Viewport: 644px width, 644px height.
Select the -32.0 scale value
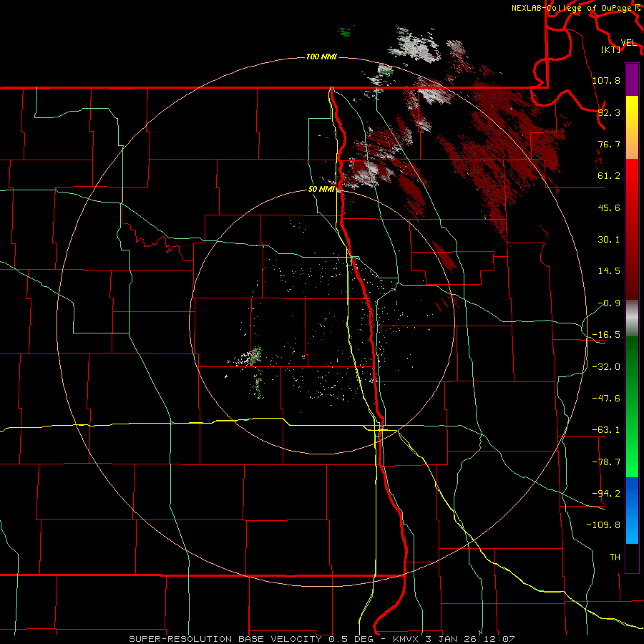(x=606, y=367)
